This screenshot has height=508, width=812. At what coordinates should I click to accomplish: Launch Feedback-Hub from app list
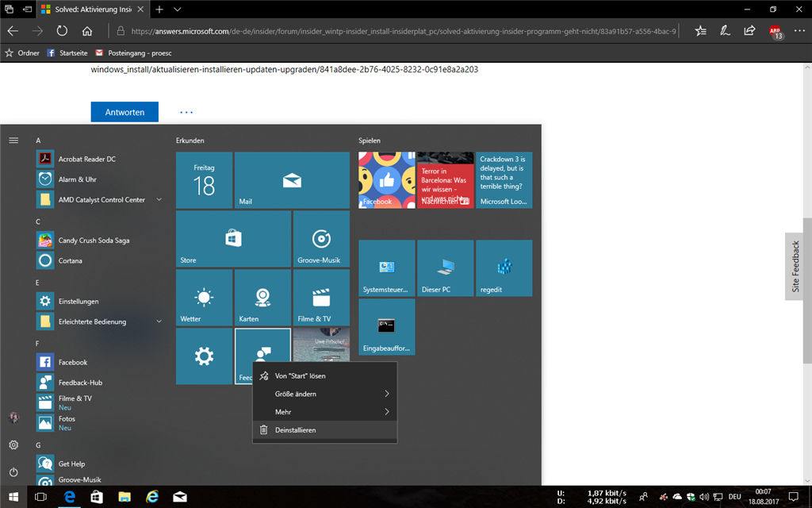click(98, 383)
